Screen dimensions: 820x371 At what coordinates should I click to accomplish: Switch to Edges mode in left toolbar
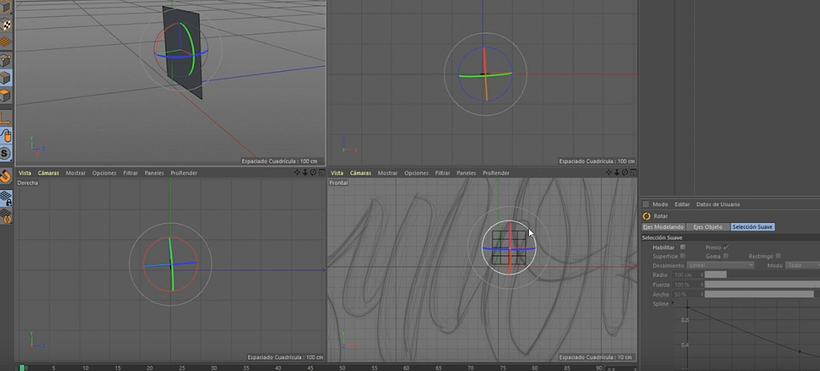pos(6,78)
